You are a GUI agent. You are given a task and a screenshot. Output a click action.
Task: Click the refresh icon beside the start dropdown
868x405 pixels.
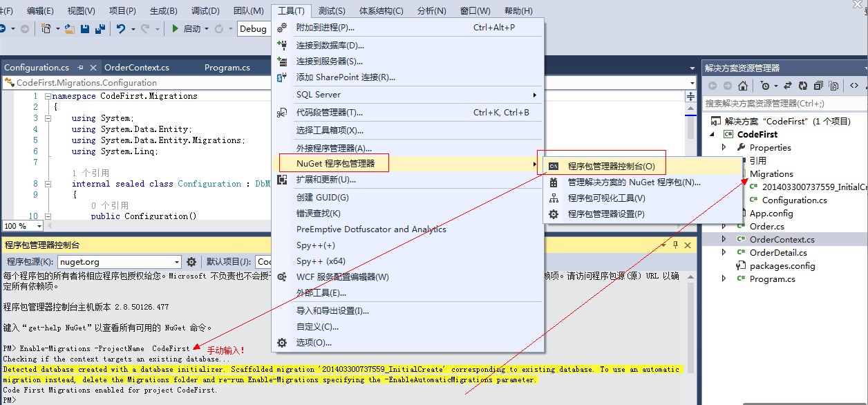[x=219, y=28]
